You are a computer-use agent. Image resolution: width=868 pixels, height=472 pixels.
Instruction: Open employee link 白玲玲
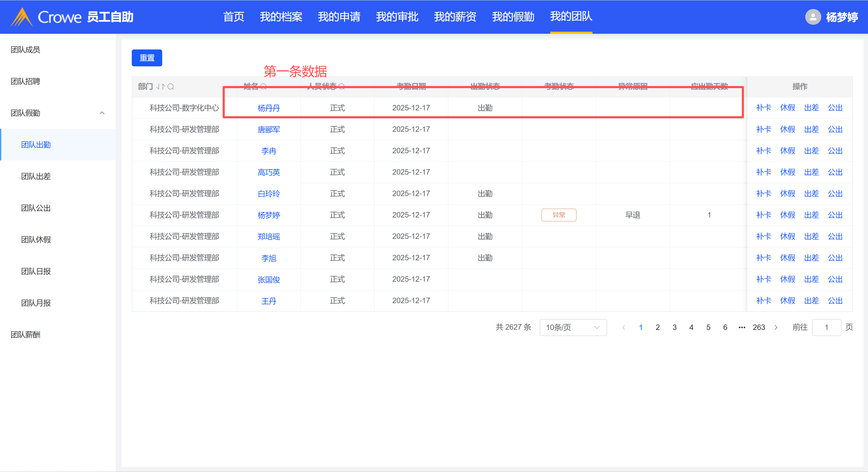(269, 194)
